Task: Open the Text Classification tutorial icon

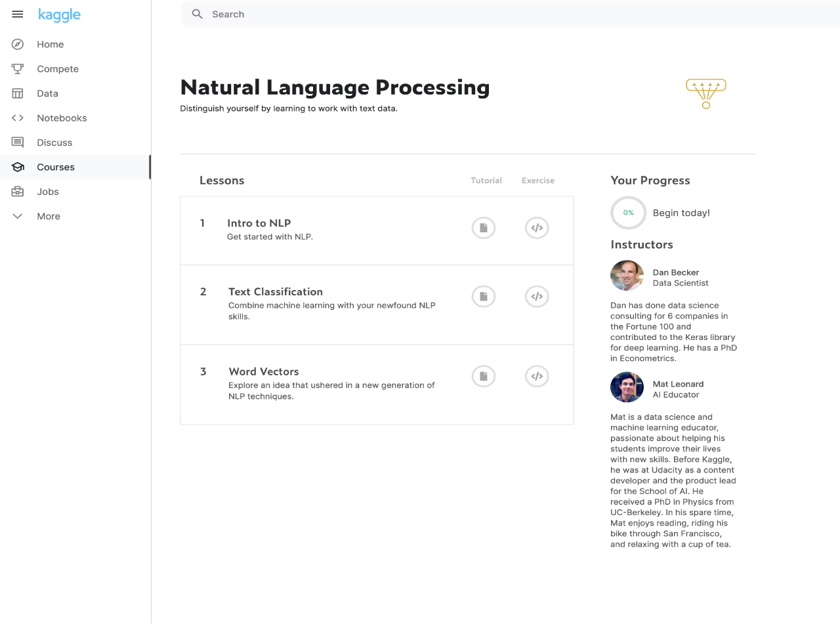Action: [x=484, y=297]
